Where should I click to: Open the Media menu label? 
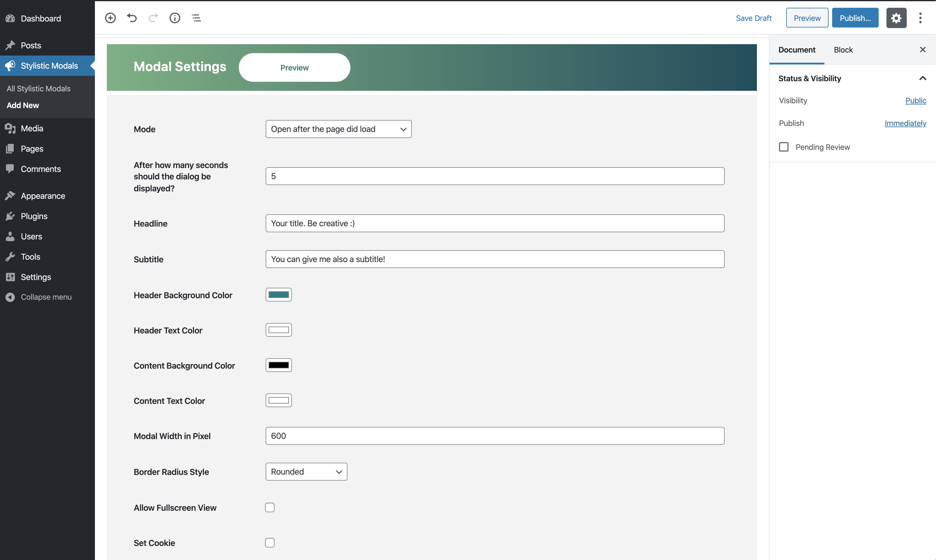pos(32,128)
